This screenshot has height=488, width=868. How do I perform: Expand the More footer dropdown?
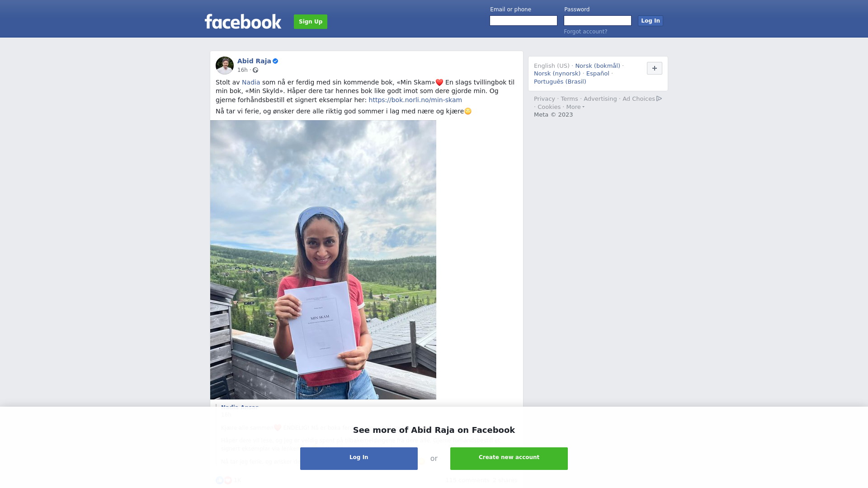click(x=576, y=107)
